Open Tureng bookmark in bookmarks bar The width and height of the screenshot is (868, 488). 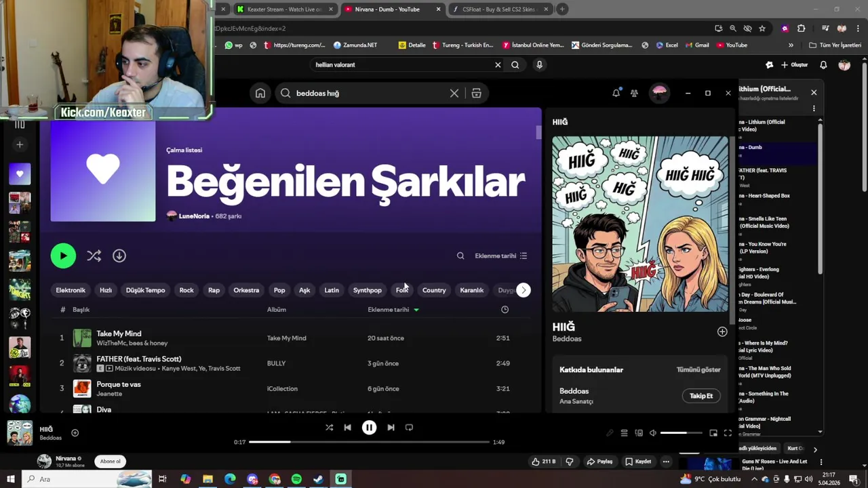pyautogui.click(x=462, y=45)
